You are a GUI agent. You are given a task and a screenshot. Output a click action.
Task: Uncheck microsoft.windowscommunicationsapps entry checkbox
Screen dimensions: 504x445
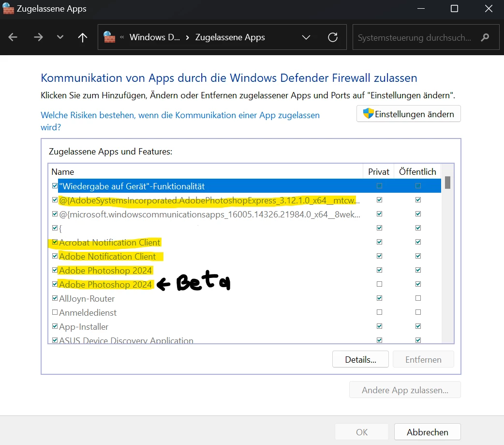point(55,214)
